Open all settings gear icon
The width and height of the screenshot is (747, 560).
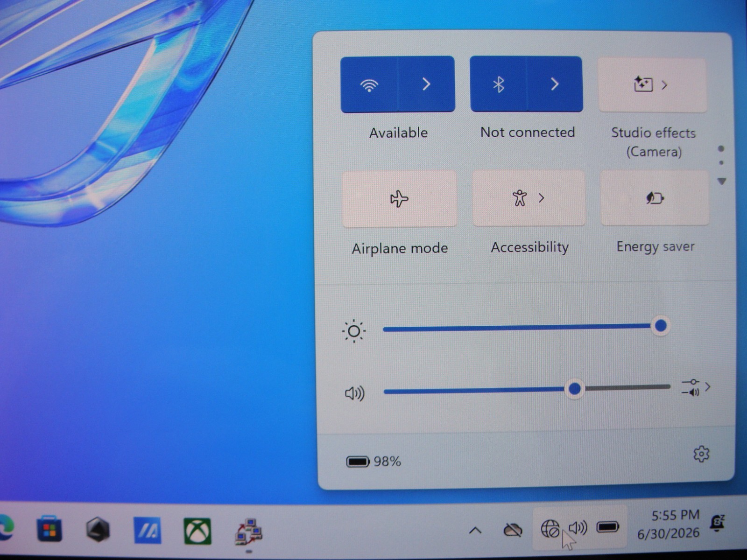coord(701,454)
